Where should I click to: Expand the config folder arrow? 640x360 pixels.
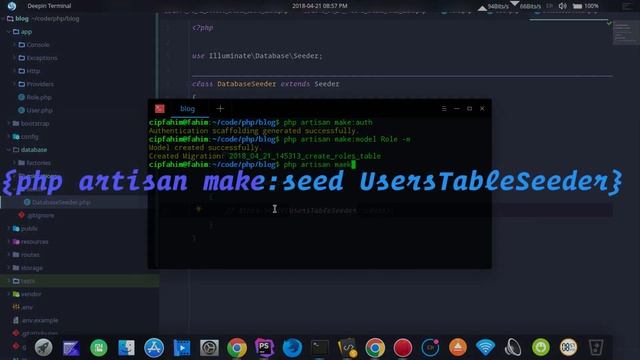pyautogui.click(x=9, y=136)
